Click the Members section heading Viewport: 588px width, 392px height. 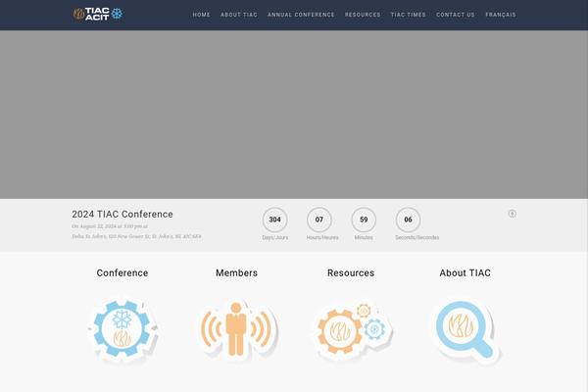point(236,273)
